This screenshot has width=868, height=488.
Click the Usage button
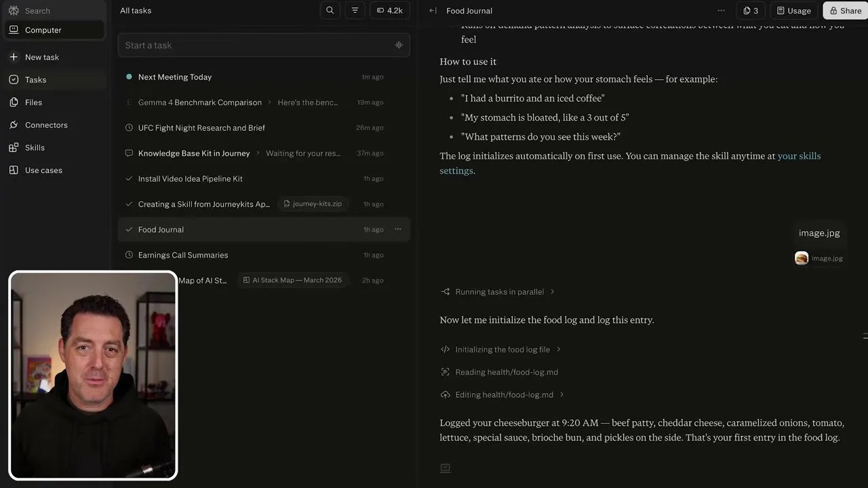point(793,10)
